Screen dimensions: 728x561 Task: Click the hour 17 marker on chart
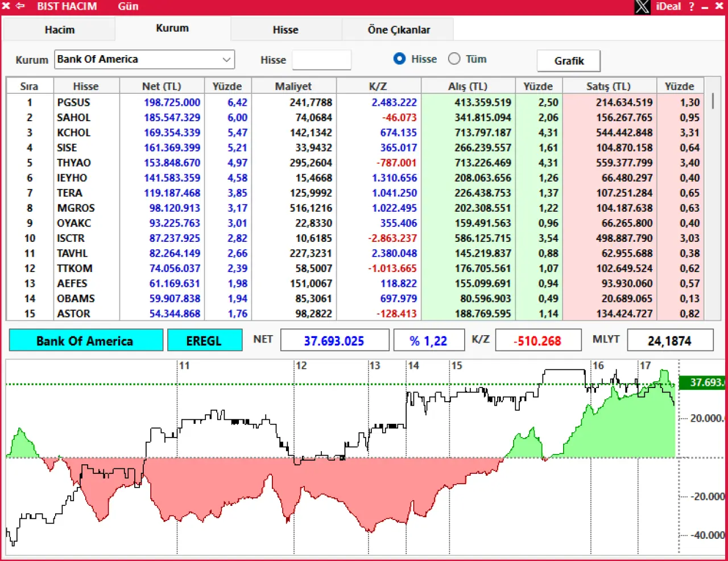coord(645,366)
